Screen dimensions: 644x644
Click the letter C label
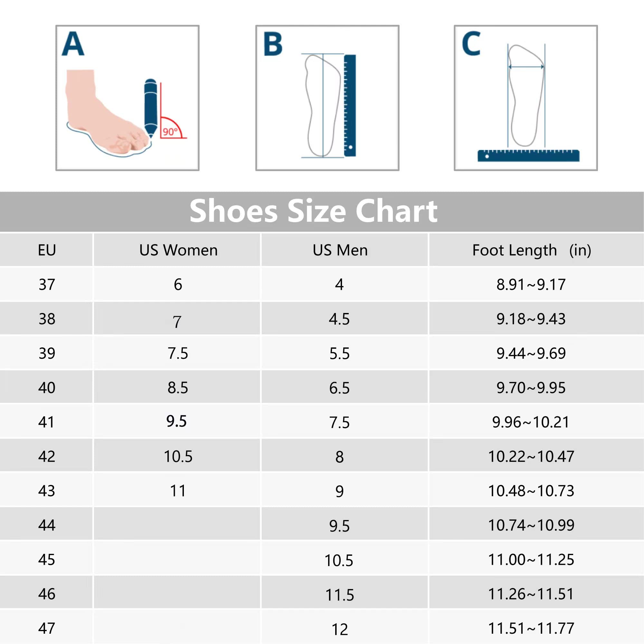pos(471,44)
